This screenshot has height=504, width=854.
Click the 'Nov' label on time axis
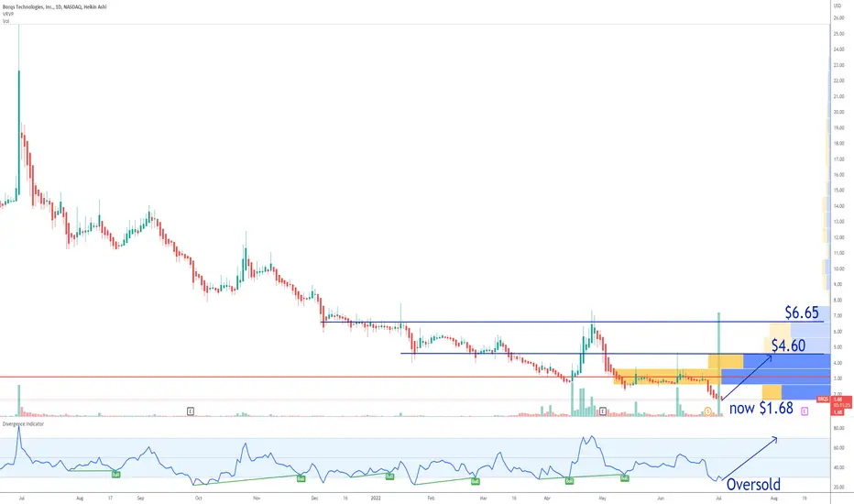[x=257, y=498]
